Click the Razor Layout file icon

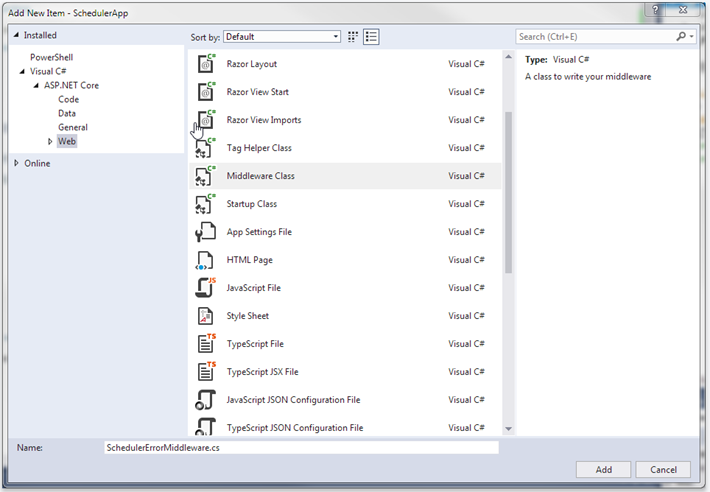(206, 64)
